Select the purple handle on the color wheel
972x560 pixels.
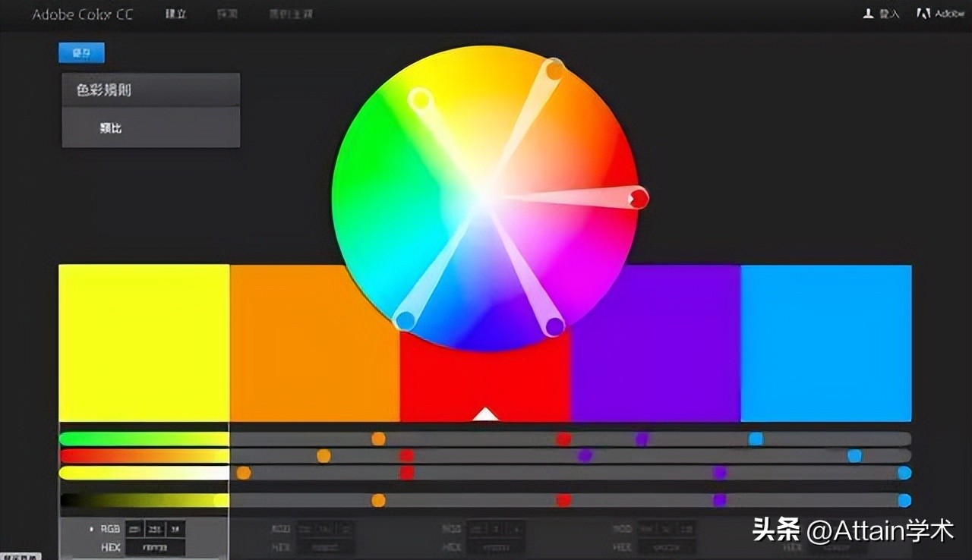(555, 326)
